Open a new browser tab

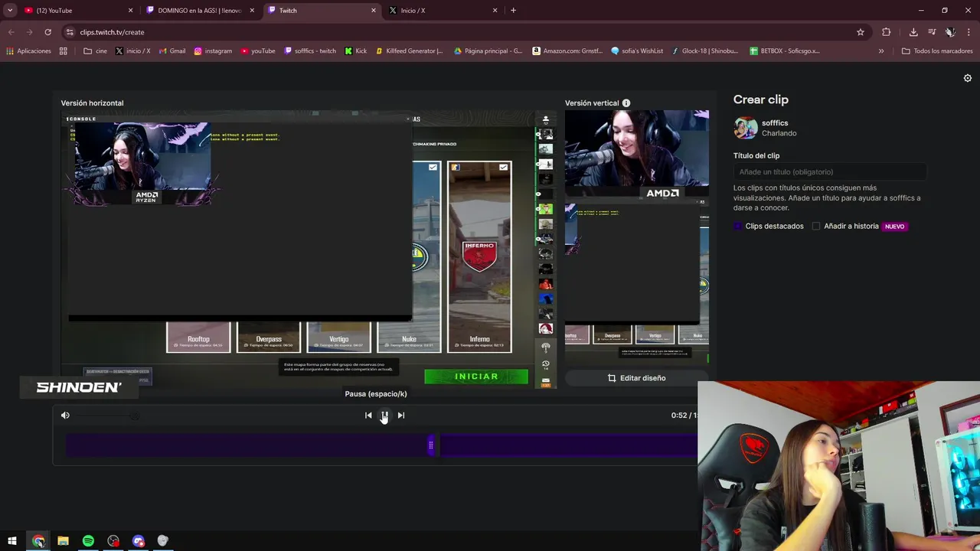[513, 11]
